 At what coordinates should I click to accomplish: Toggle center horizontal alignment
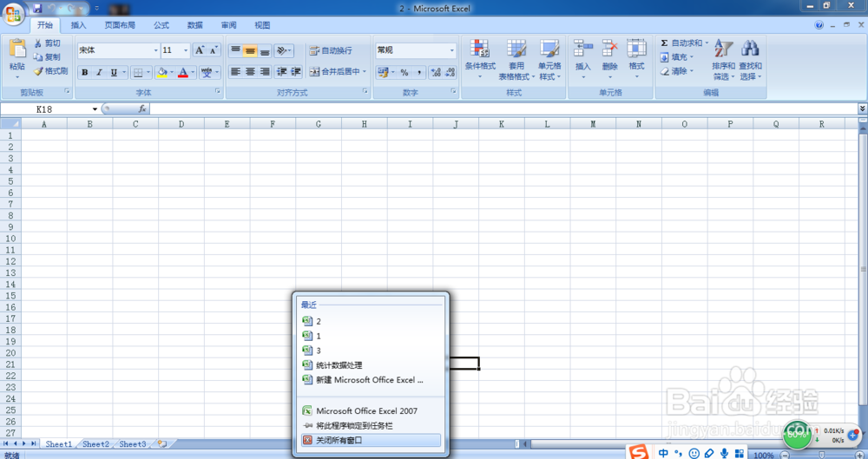[250, 71]
